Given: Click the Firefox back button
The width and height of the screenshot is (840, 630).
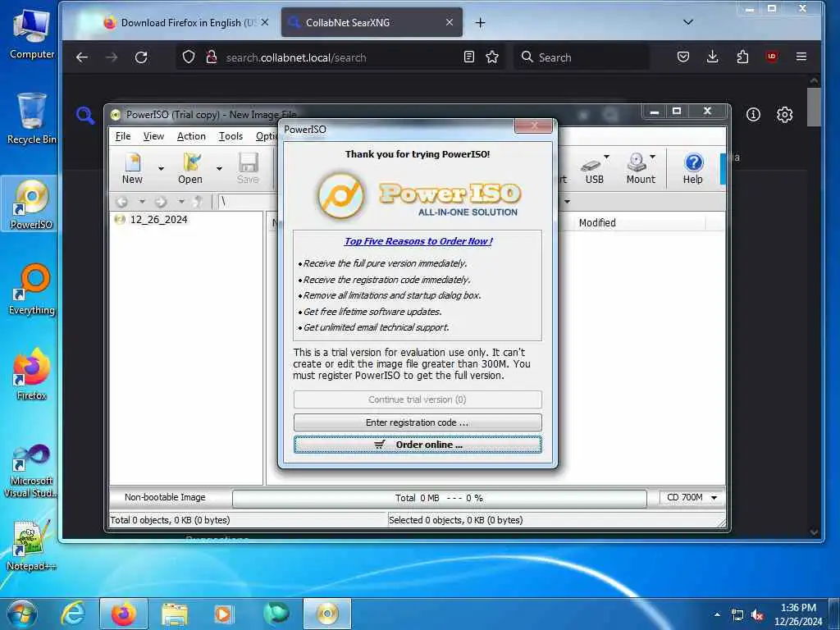Looking at the screenshot, I should (x=82, y=57).
